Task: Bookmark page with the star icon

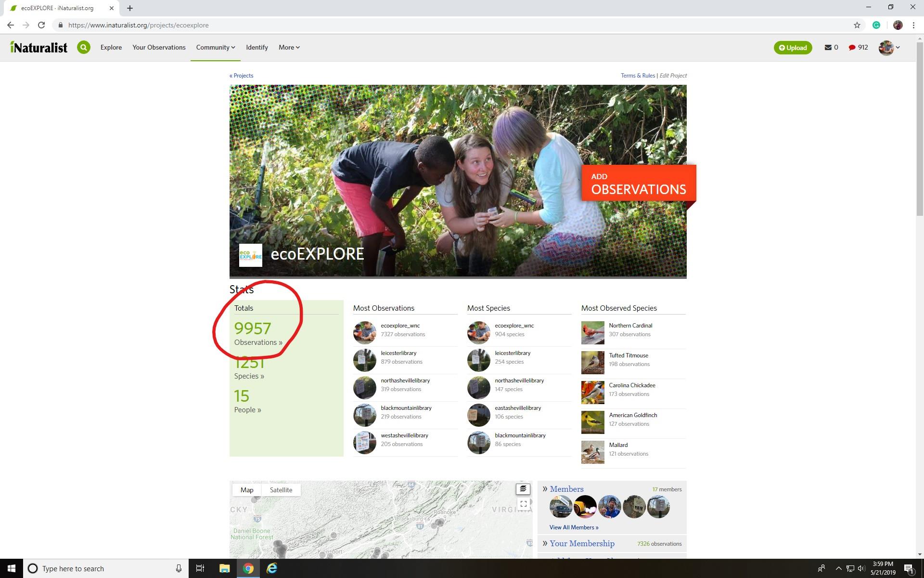Action: [857, 25]
